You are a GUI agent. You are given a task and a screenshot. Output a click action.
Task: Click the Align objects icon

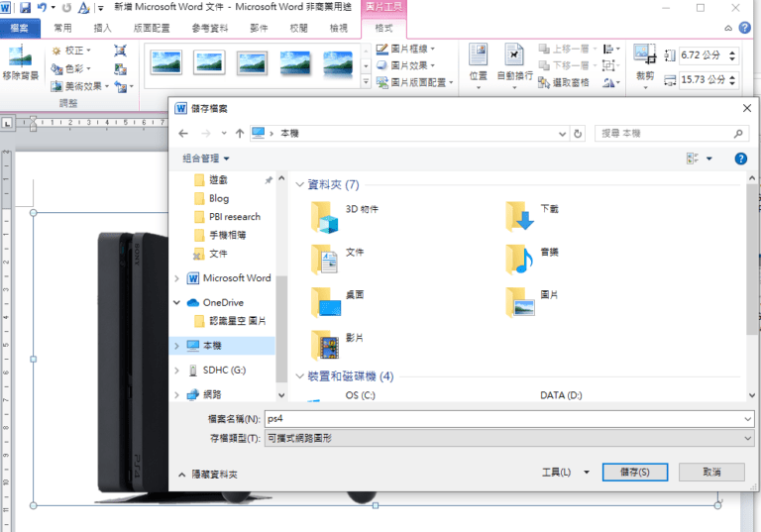[x=611, y=49]
